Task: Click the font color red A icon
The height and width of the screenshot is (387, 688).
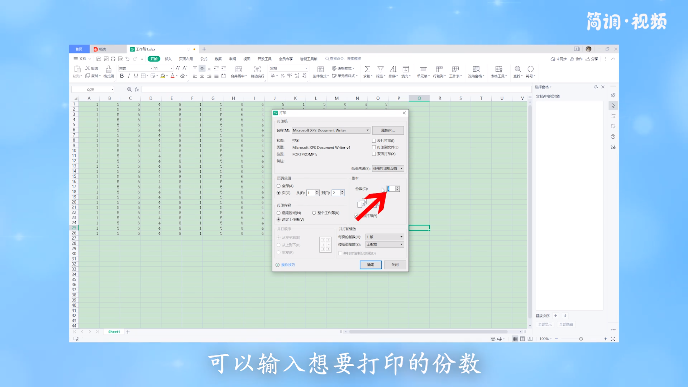Action: (172, 76)
